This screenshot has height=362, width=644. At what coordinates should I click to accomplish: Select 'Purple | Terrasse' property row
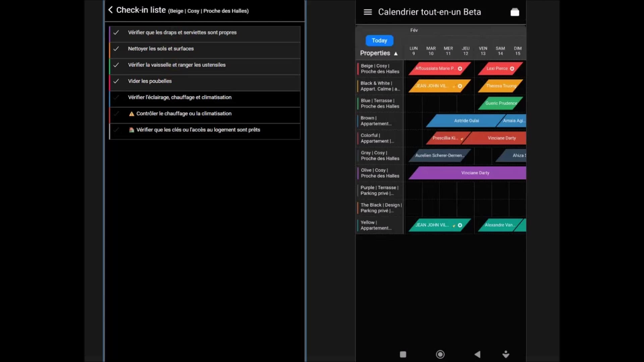[x=380, y=190]
